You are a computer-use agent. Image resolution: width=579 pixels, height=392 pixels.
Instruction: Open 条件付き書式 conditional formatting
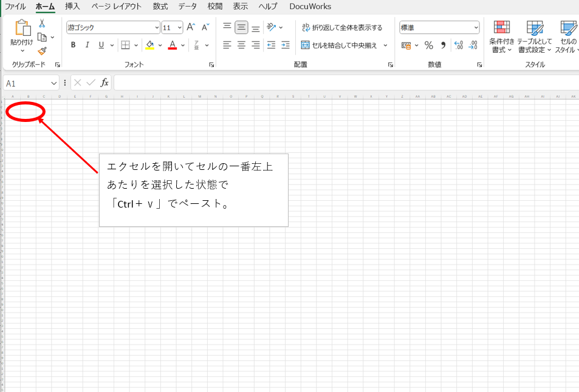[501, 37]
